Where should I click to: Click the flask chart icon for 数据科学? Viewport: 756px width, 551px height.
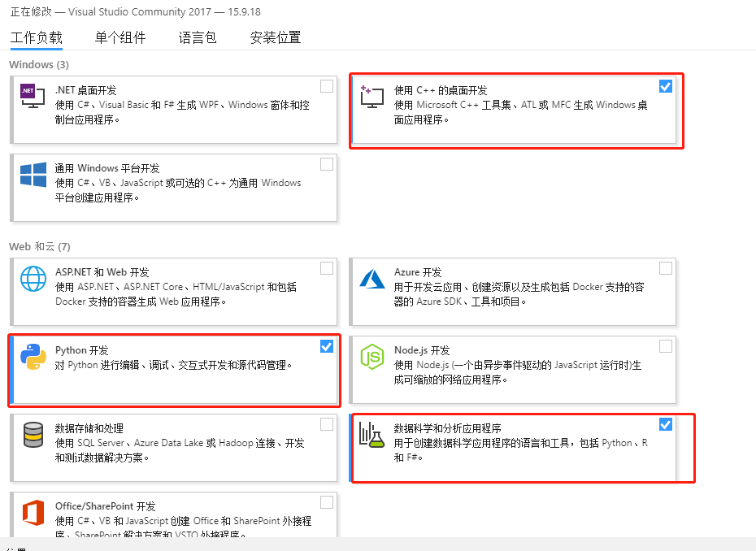point(371,435)
